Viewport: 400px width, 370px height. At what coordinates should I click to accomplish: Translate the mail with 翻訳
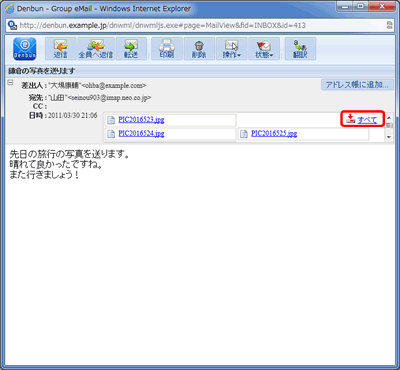[300, 49]
